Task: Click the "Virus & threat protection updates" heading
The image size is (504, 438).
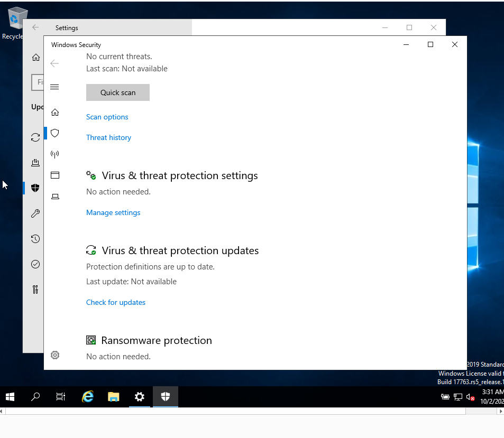Action: point(180,250)
